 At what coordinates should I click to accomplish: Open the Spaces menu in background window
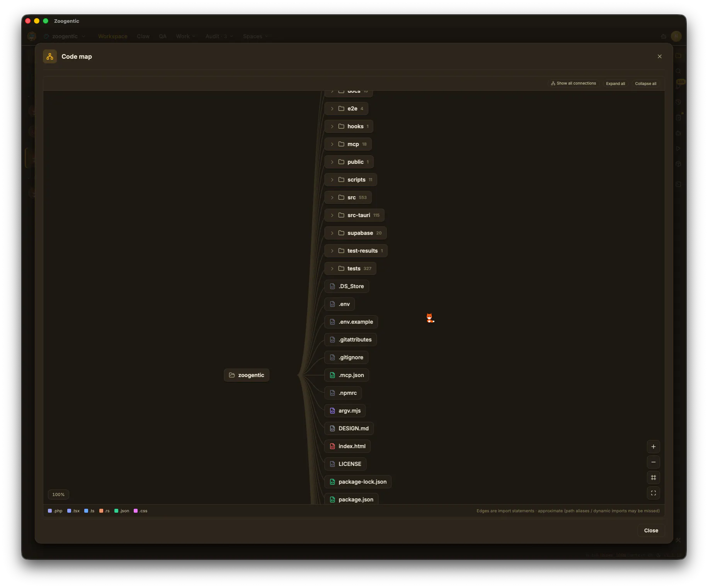[x=255, y=36]
